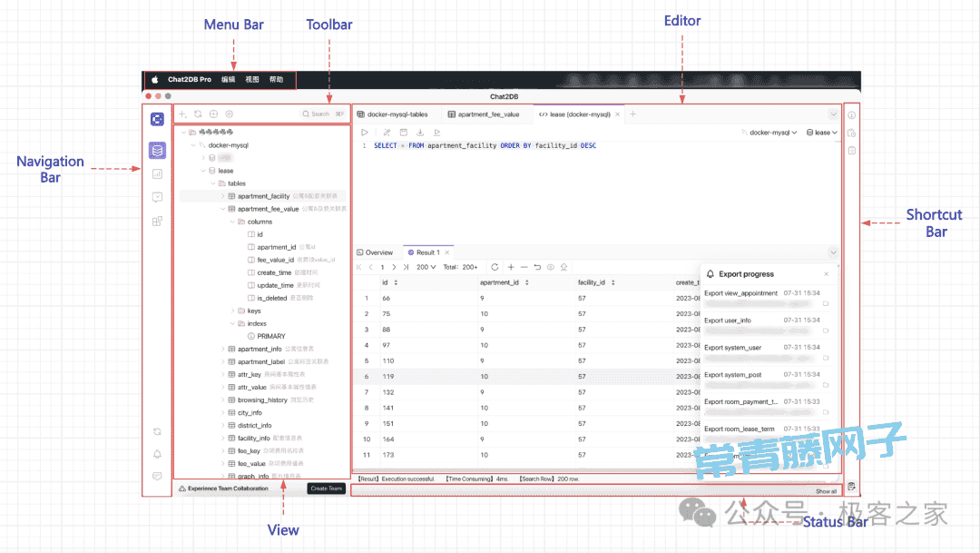Open the info icon in the shortcut bar
980x553 pixels.
tap(851, 115)
